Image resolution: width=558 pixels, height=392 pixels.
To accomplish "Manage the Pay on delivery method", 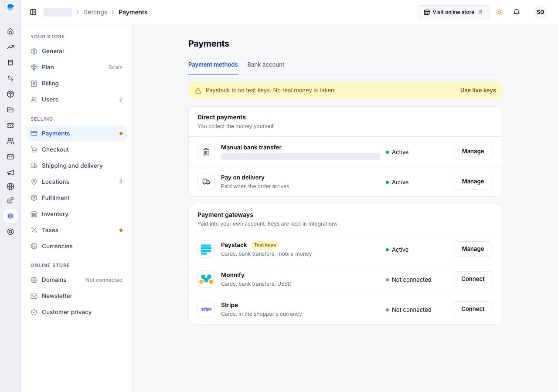I will [x=473, y=182].
